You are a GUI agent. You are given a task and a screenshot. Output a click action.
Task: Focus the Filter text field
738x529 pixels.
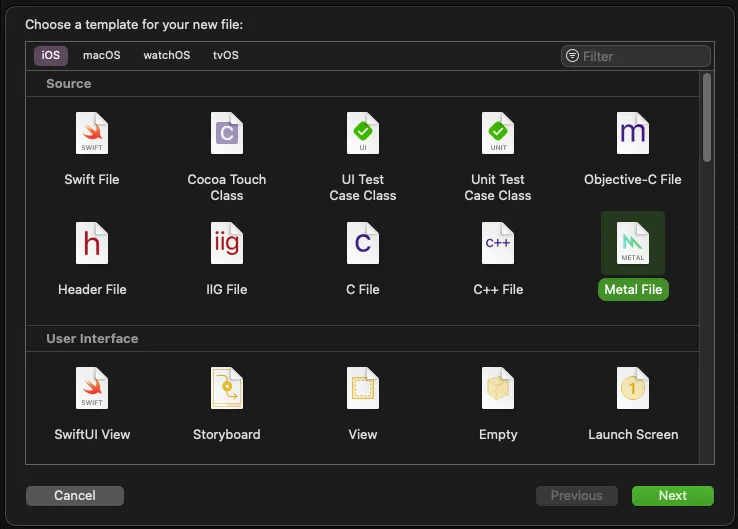pyautogui.click(x=635, y=56)
